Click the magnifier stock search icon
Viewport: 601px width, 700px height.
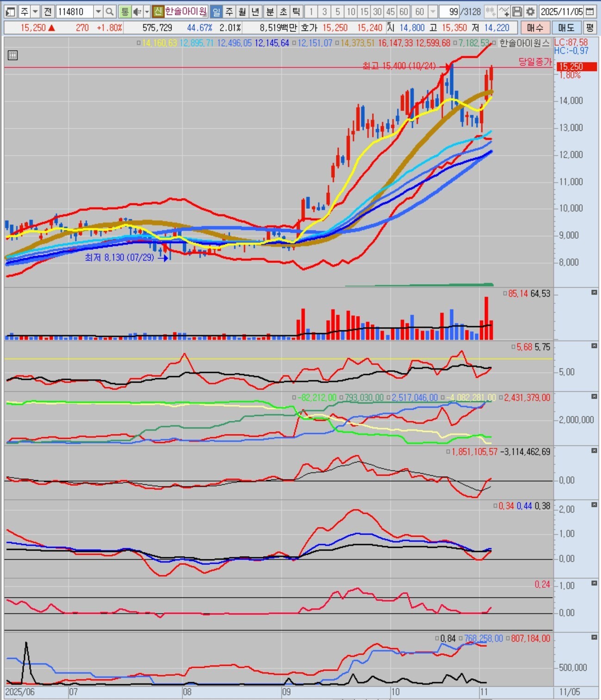[110, 12]
